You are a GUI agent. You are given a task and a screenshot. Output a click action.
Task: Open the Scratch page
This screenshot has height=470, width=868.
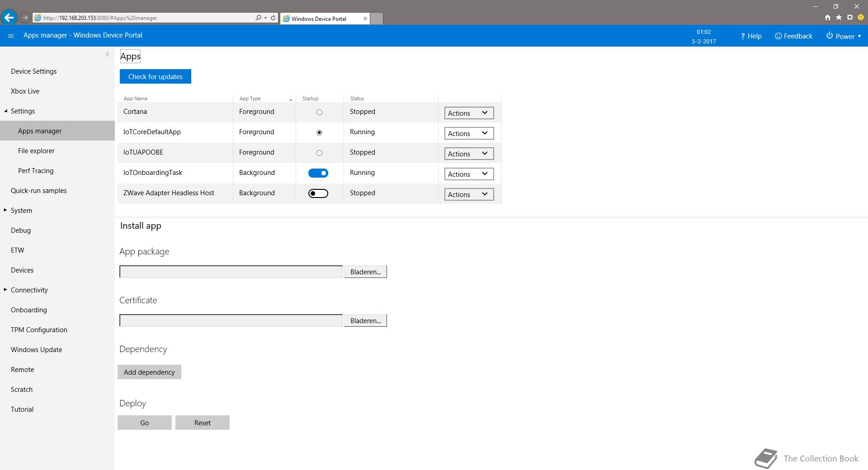click(x=22, y=390)
